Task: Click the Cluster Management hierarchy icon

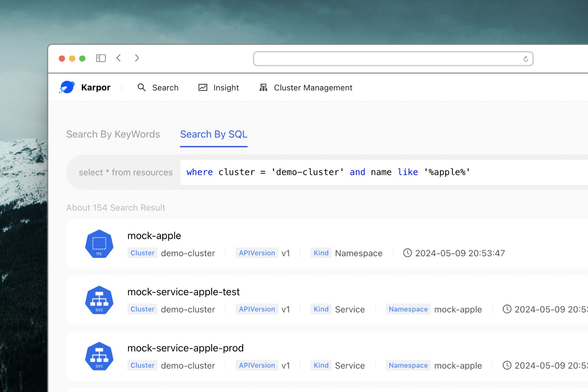Action: tap(263, 87)
